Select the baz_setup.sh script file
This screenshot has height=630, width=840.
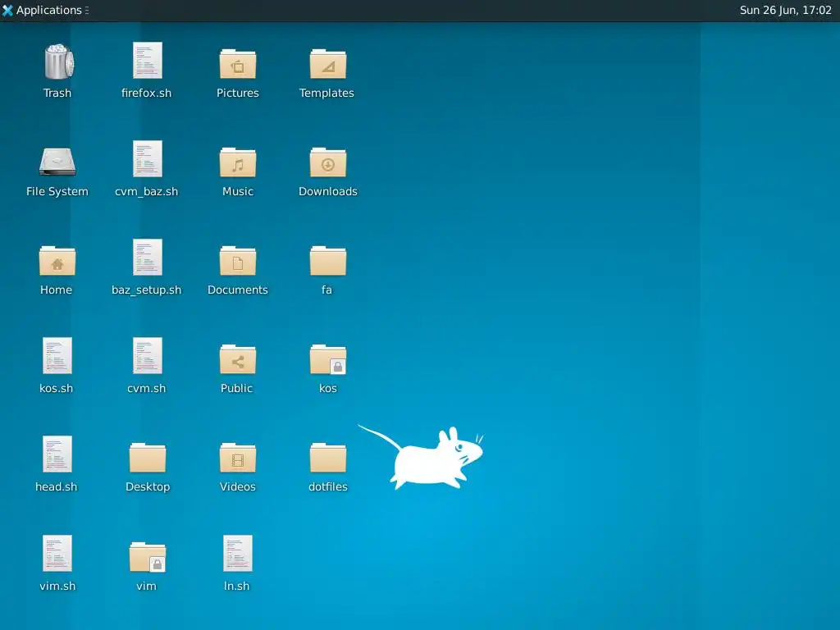(x=148, y=258)
